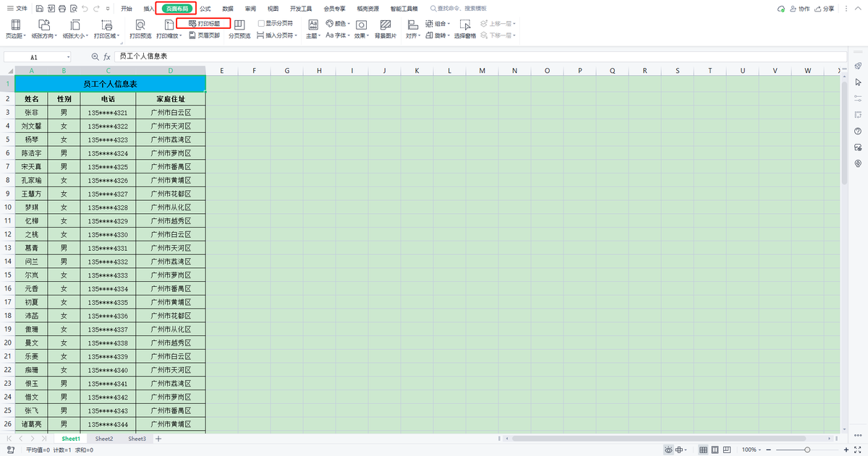The image size is (868, 456).
Task: Open the Name Box dropdown arrow
Action: [69, 56]
